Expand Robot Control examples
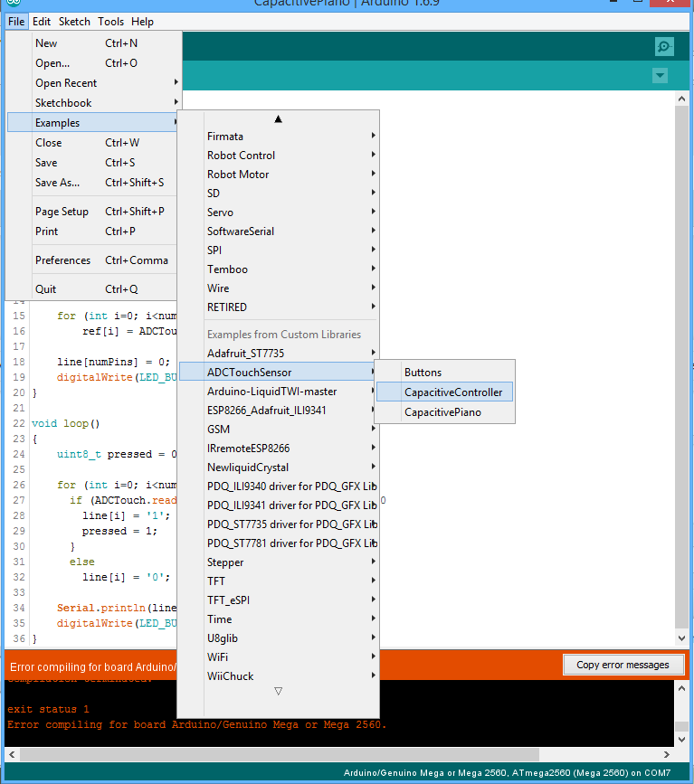Screen dimensions: 694x784 279,155
